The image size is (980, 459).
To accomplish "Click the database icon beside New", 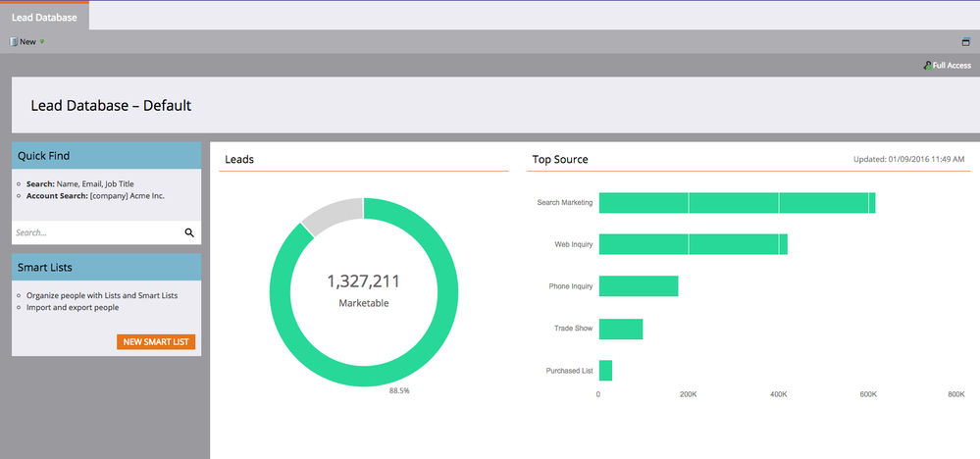I will click(x=14, y=42).
